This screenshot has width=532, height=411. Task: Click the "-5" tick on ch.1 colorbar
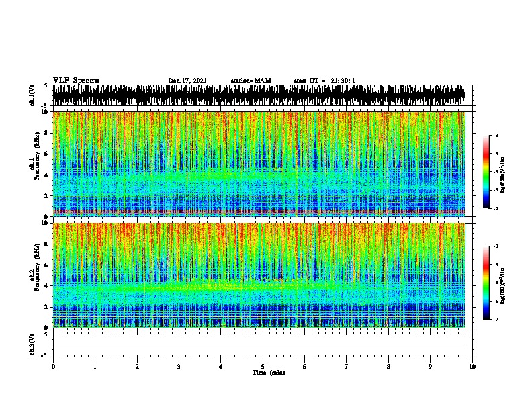pos(496,172)
